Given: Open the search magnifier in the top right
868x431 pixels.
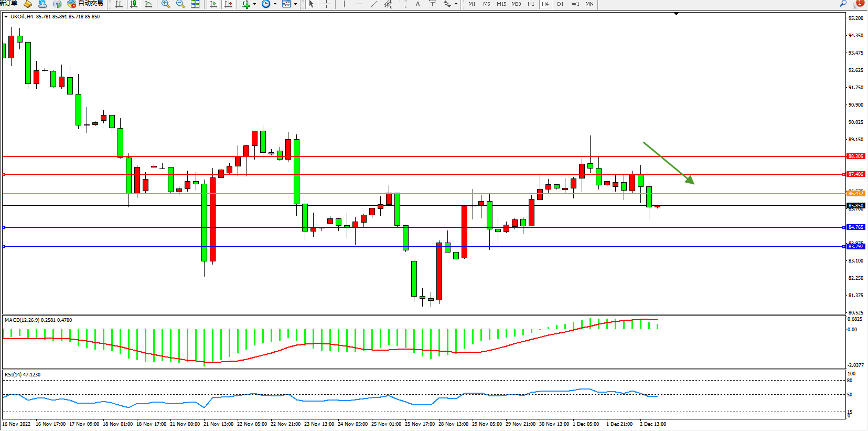Looking at the screenshot, I should (x=843, y=4).
